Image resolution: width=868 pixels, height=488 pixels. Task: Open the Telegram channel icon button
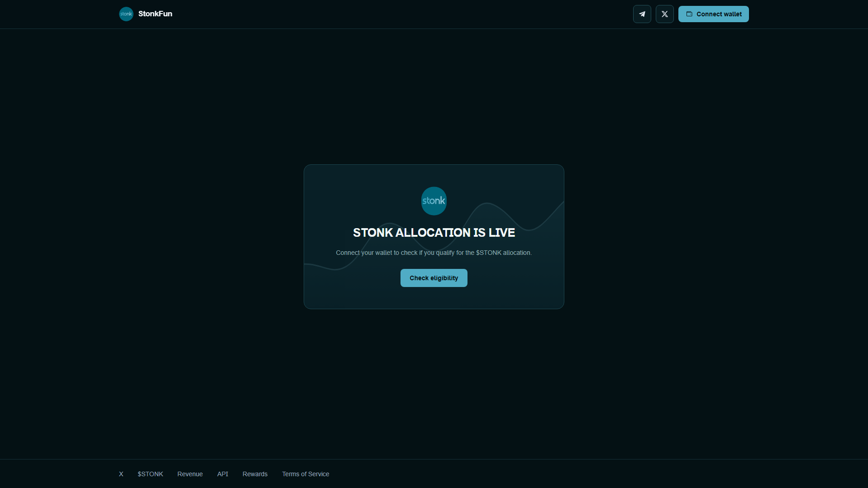tap(642, 14)
